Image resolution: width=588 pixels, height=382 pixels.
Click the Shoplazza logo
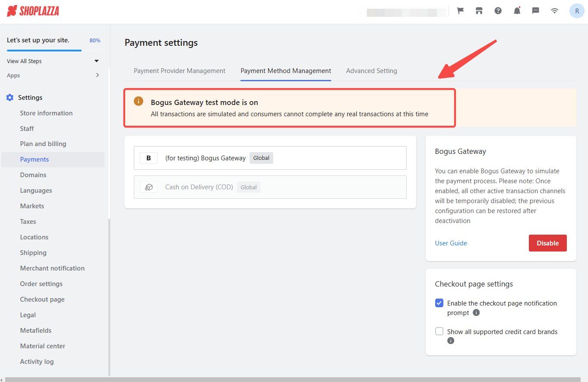pyautogui.click(x=33, y=11)
